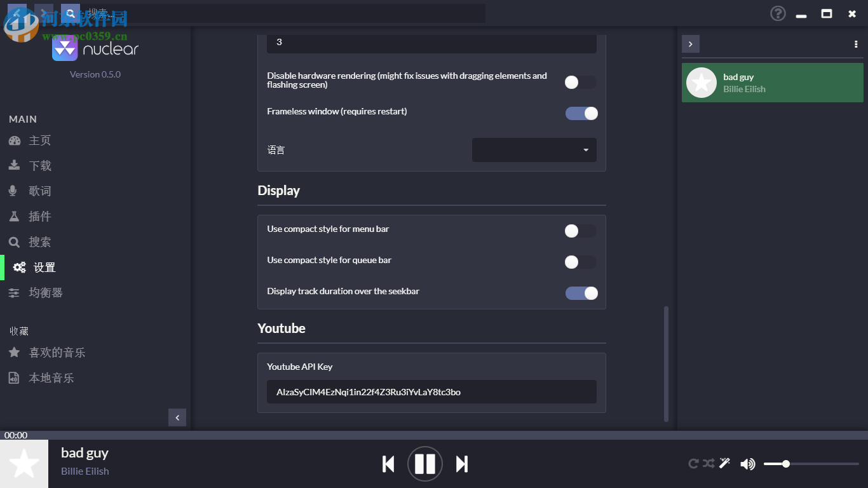Click the Display section heading
Screen dimensions: 868x488
[278, 191]
